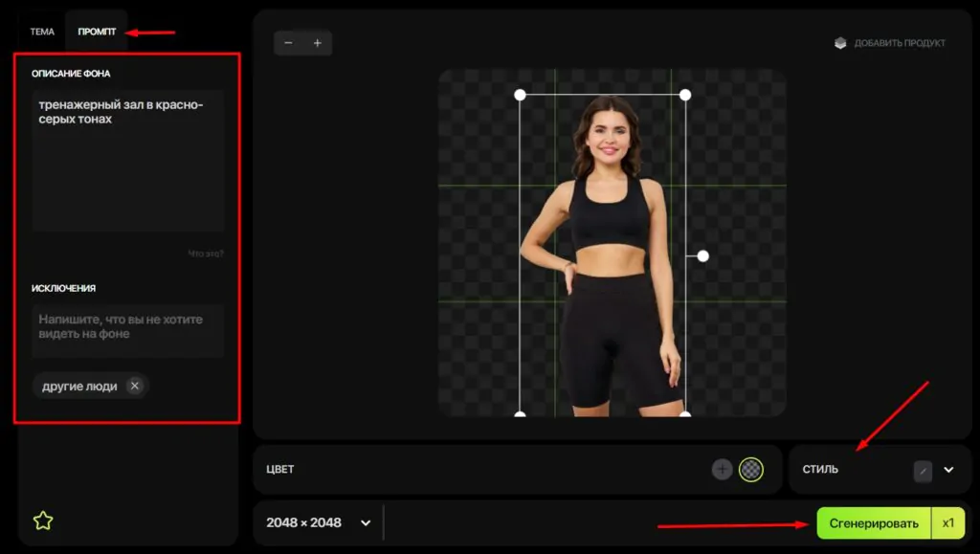Zoom in with the plus button

[x=318, y=43]
